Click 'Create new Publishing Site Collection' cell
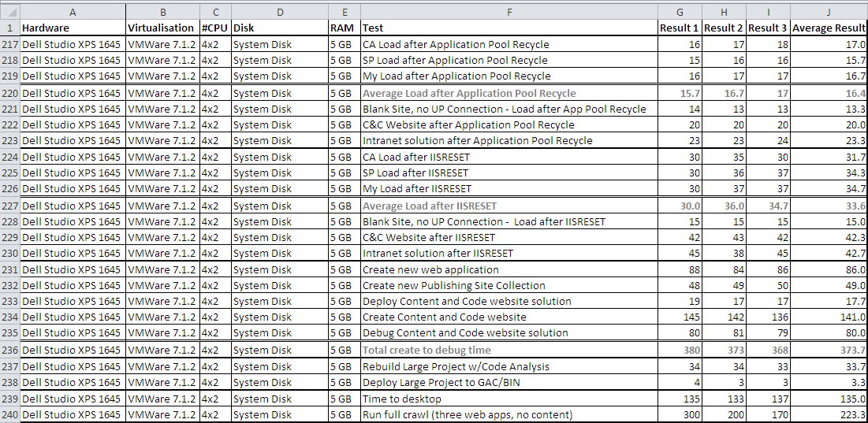 coord(509,285)
